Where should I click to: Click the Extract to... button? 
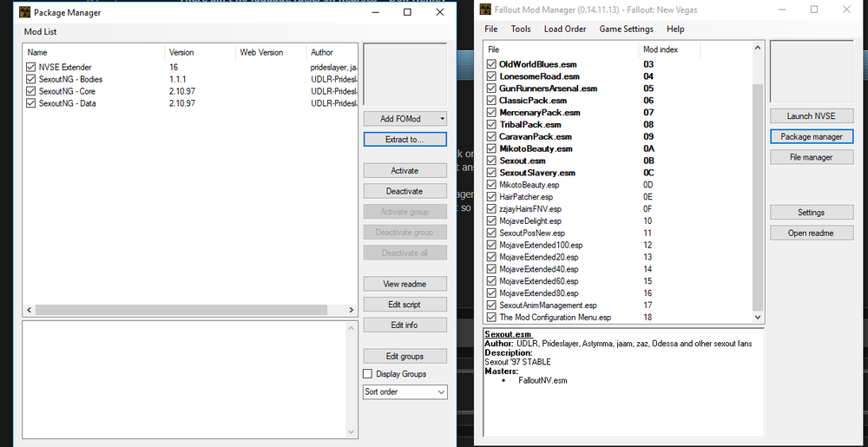[x=404, y=140]
